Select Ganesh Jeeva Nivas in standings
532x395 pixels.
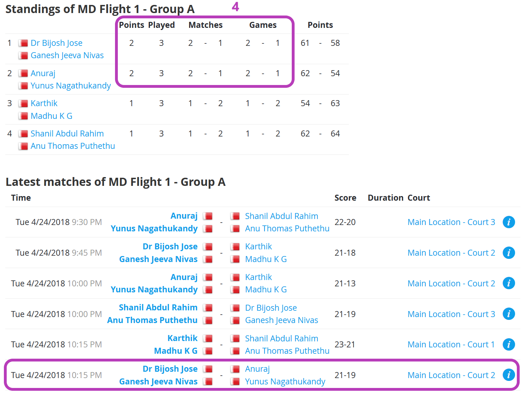(67, 55)
